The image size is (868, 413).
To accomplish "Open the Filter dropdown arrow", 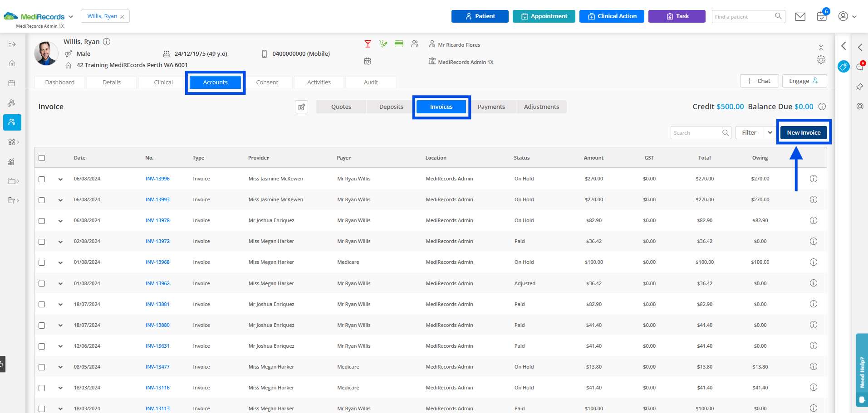I will click(770, 132).
